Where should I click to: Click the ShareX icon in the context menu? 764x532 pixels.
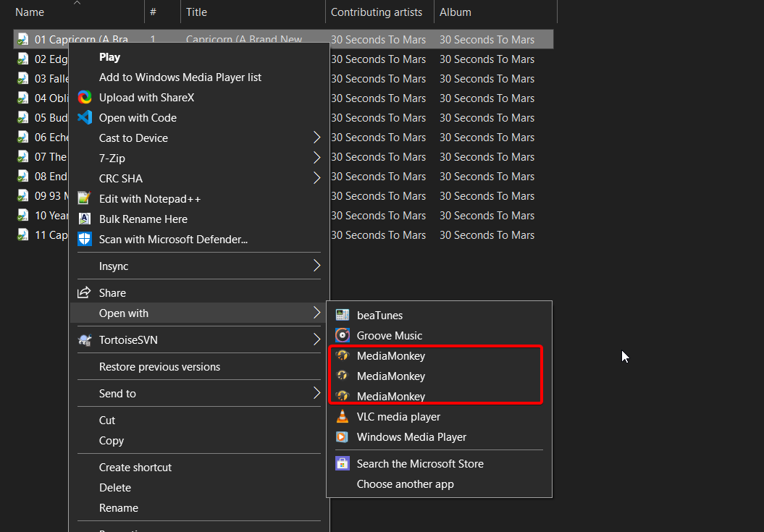[85, 98]
